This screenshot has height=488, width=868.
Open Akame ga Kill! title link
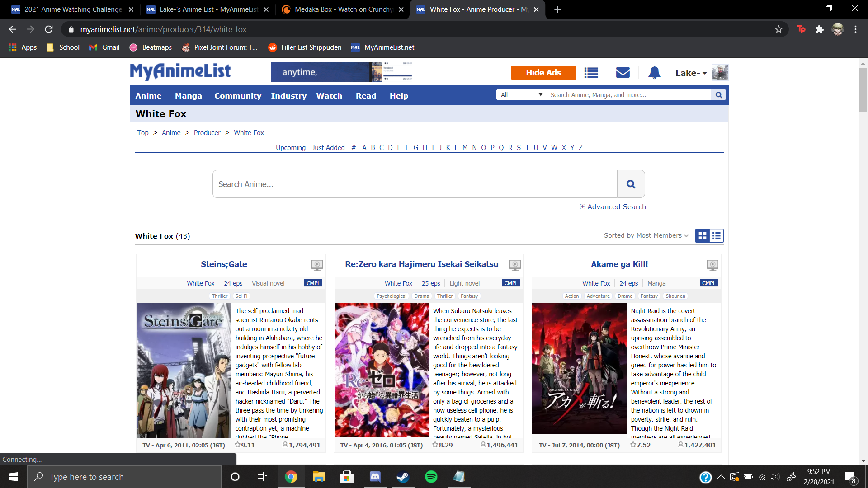tap(619, 264)
